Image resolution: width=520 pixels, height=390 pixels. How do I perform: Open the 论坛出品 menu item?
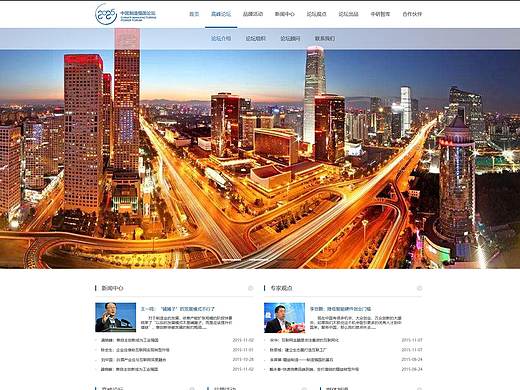[x=348, y=14]
